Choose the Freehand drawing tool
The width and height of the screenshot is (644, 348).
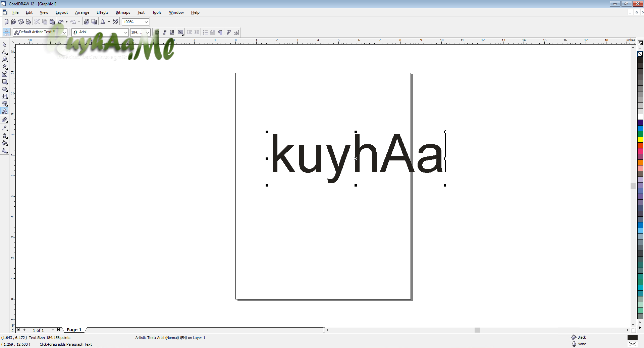[4, 67]
